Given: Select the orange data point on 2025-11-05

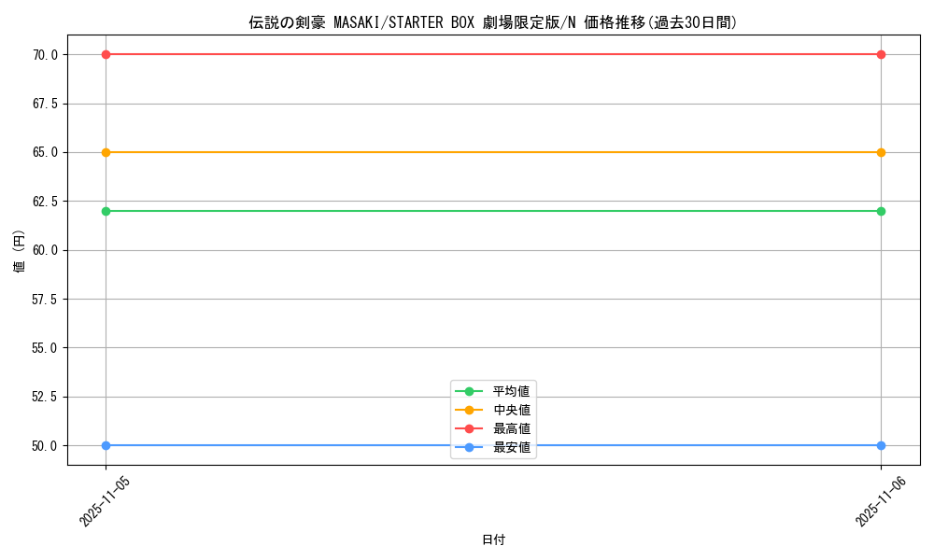Looking at the screenshot, I should coord(105,151).
